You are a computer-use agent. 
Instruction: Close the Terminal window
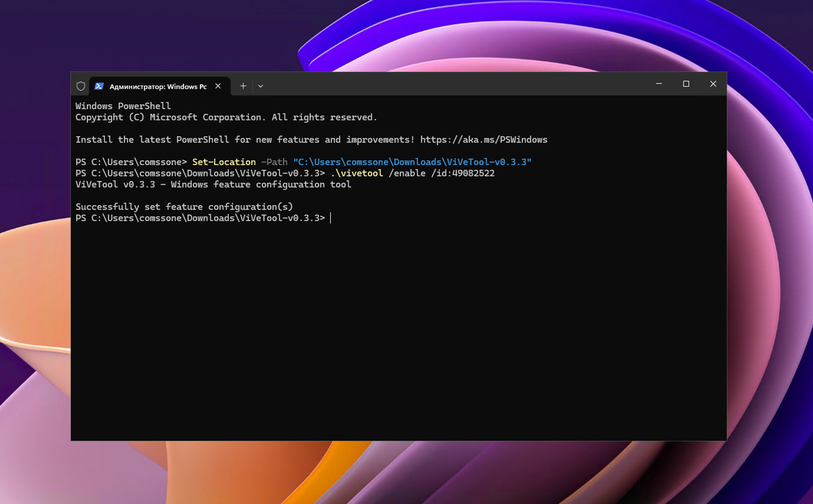713,84
